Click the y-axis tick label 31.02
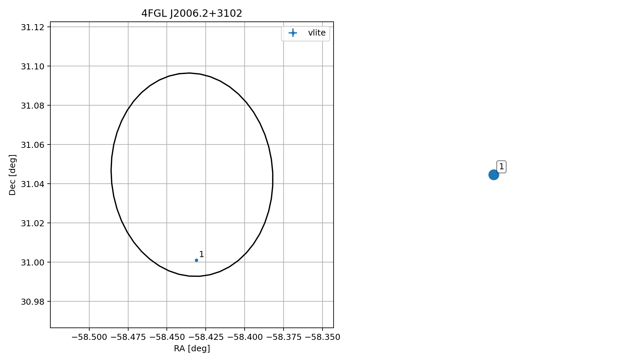Image resolution: width=644 pixels, height=362 pixels. pyautogui.click(x=33, y=223)
